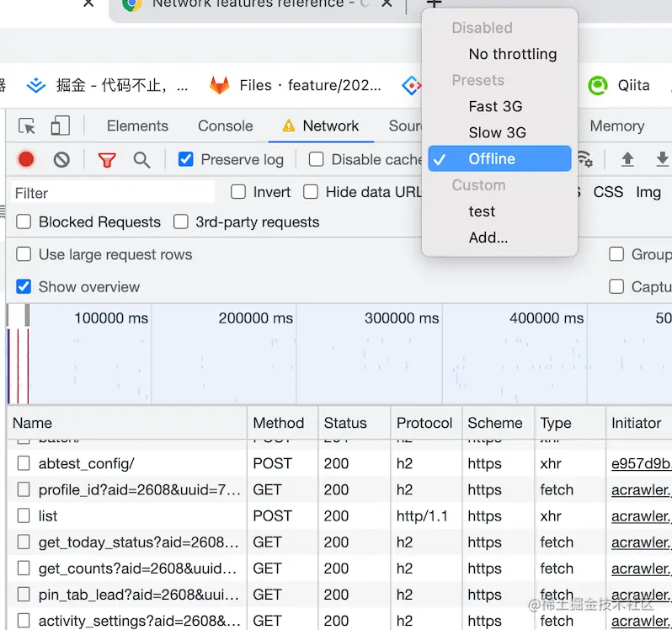Image resolution: width=672 pixels, height=630 pixels.
Task: Toggle the red filter funnel icon
Action: 107,160
